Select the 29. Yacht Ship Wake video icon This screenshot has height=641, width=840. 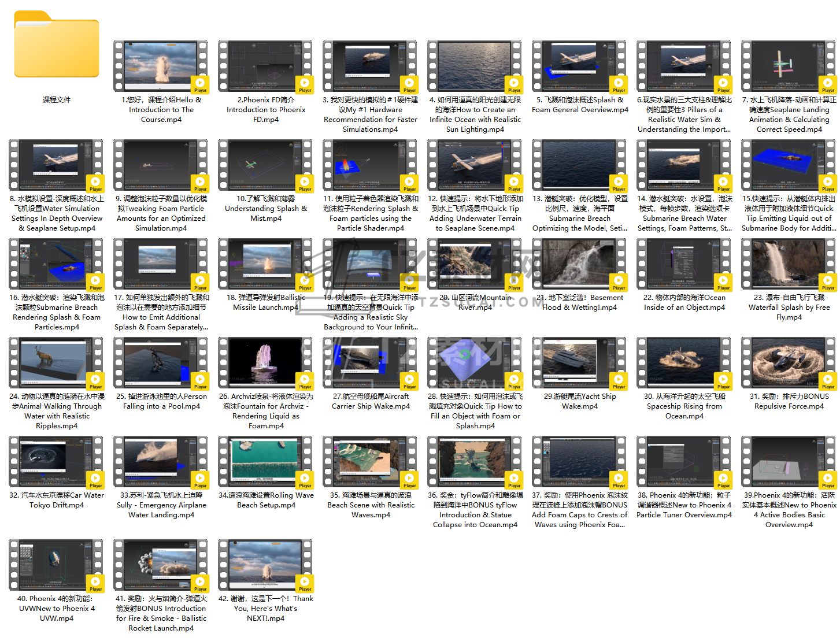(580, 364)
